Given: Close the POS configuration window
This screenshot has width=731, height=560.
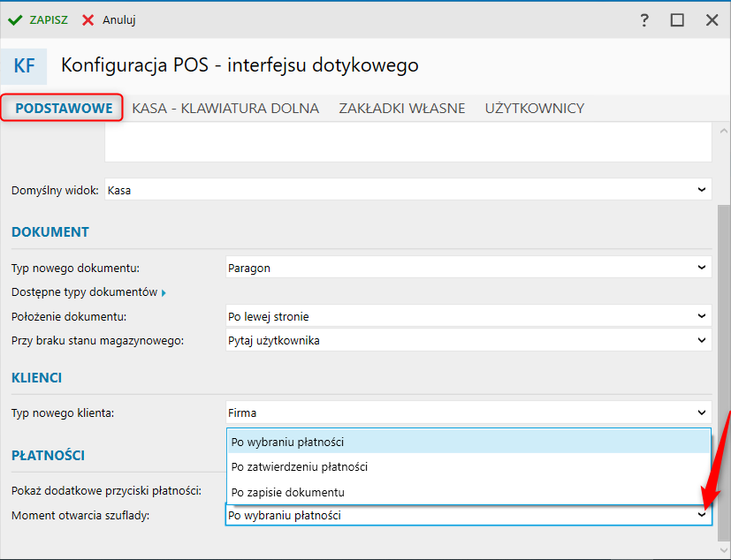Looking at the screenshot, I should click(712, 19).
